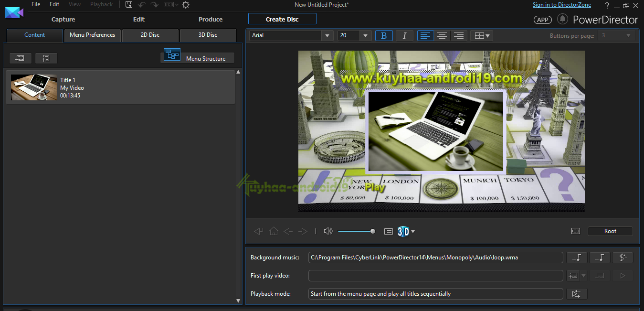Open background music trim settings icon
The width and height of the screenshot is (644, 311).
[623, 257]
